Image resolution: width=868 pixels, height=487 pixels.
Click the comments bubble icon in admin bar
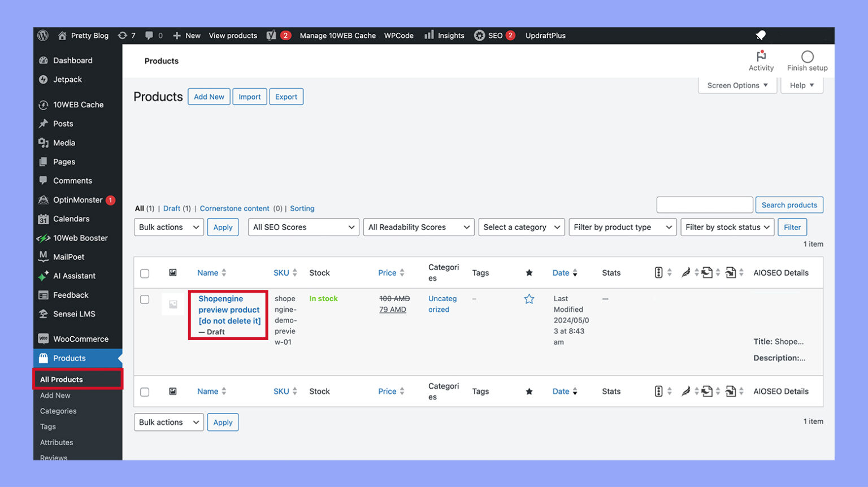(x=149, y=36)
